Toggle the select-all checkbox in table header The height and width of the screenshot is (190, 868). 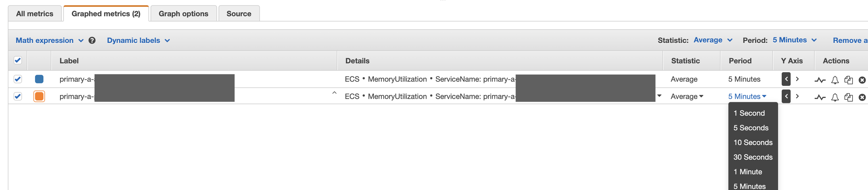click(x=18, y=60)
